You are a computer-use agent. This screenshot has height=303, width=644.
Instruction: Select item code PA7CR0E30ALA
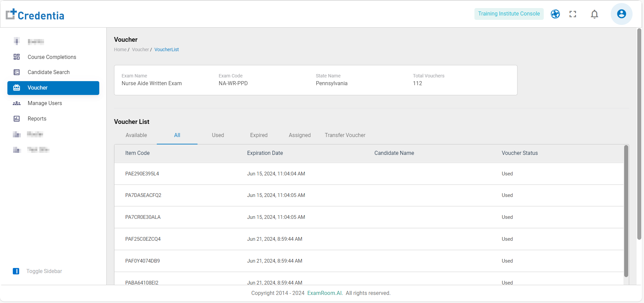[x=143, y=217]
